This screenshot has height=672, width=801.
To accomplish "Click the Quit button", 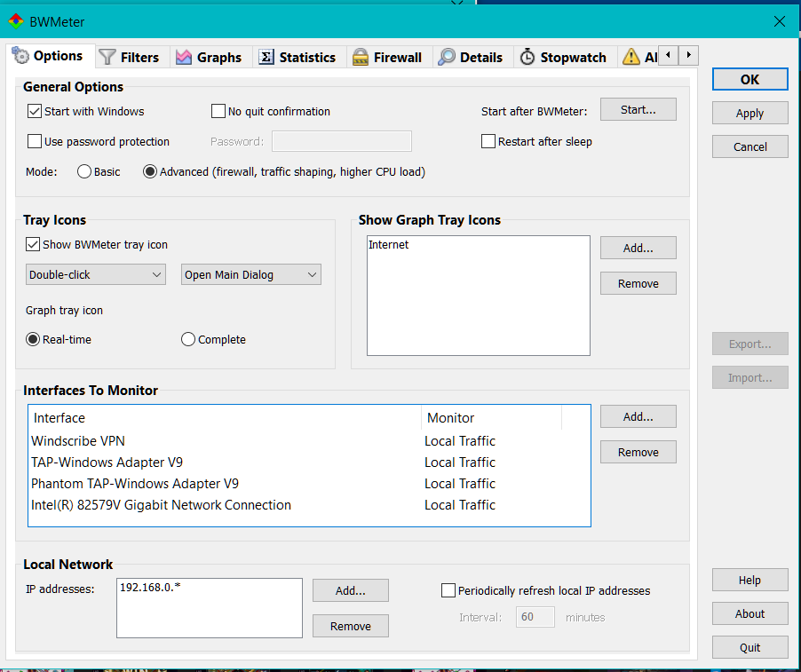I will (x=749, y=647).
